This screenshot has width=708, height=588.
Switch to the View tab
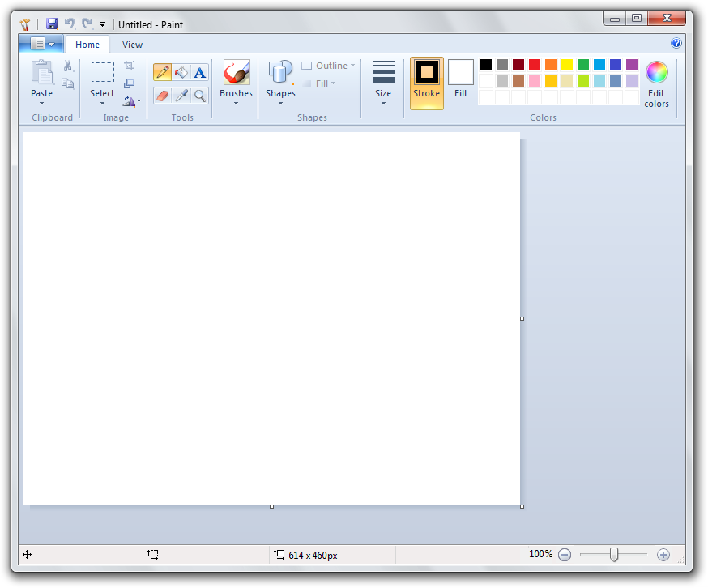pyautogui.click(x=132, y=45)
